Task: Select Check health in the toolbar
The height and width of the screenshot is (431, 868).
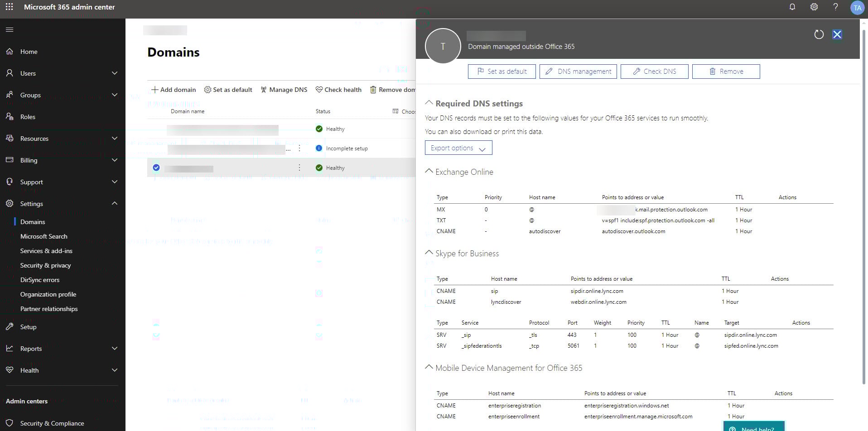Action: (x=338, y=89)
